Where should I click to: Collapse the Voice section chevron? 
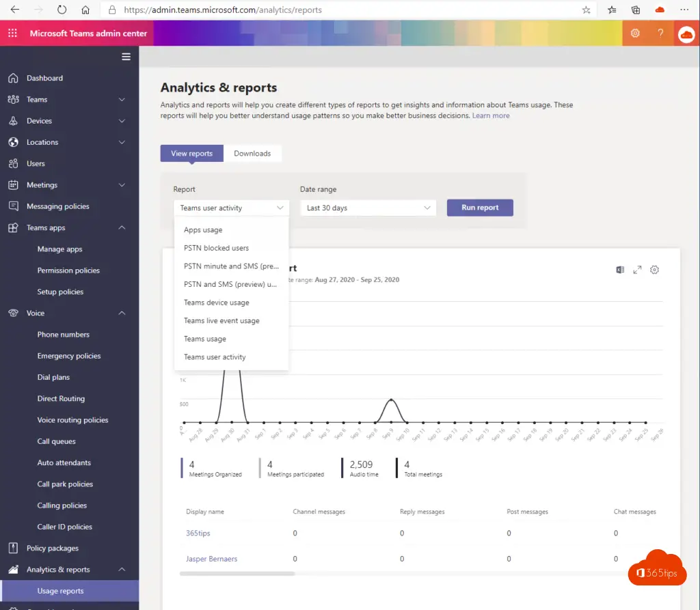pyautogui.click(x=122, y=314)
